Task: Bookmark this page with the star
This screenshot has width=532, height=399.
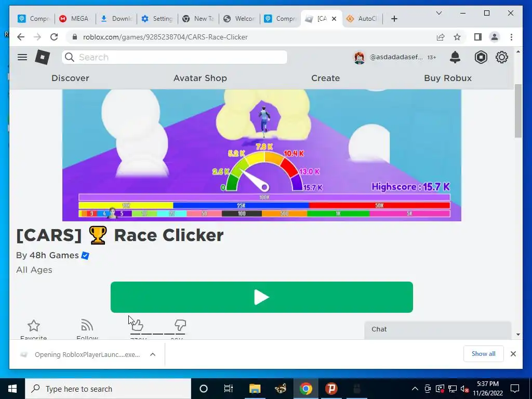Action: (457, 37)
